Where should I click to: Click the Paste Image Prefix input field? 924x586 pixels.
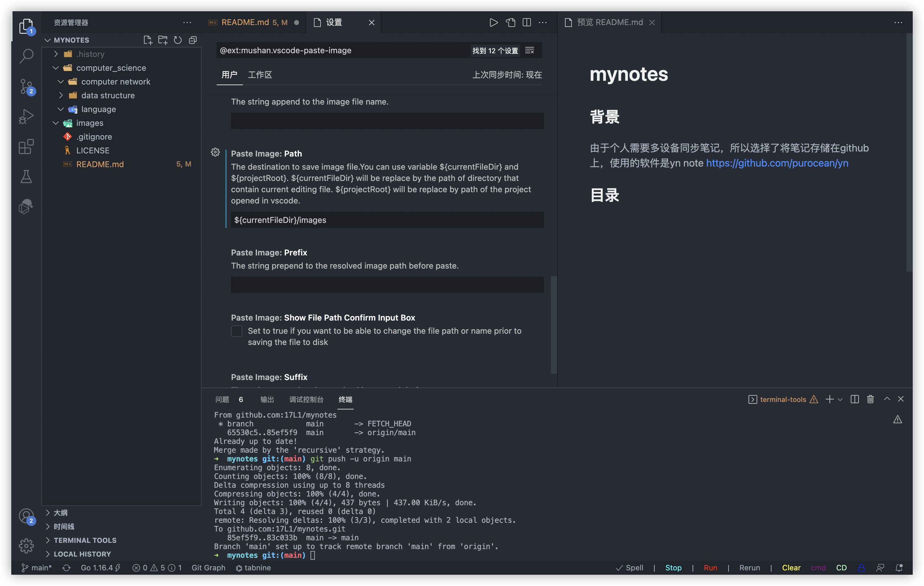point(387,285)
